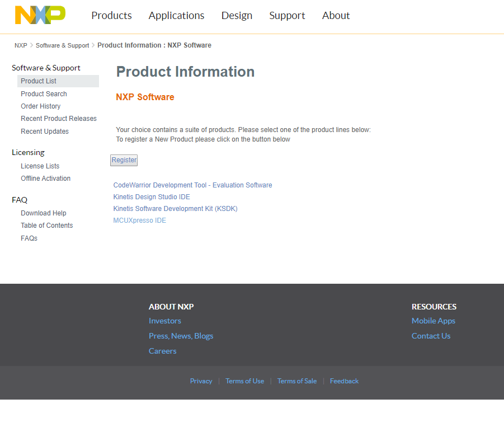This screenshot has height=427, width=504.
Task: Open License Lists
Action: (x=40, y=166)
